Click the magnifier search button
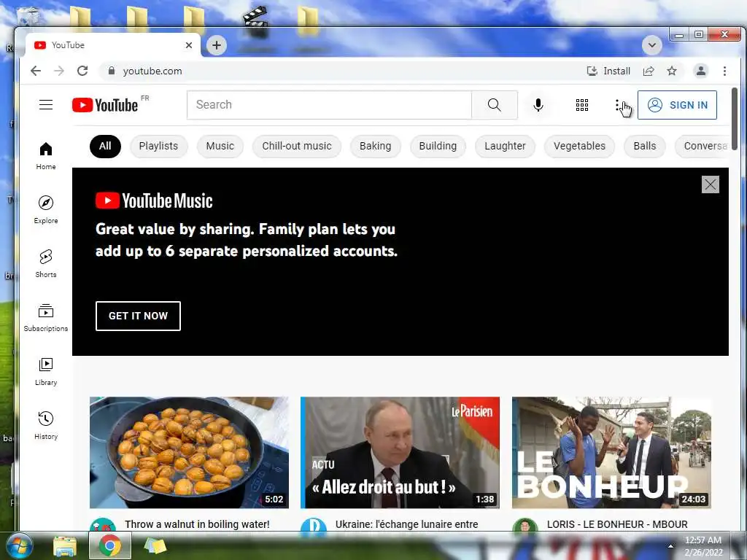 [x=495, y=105]
